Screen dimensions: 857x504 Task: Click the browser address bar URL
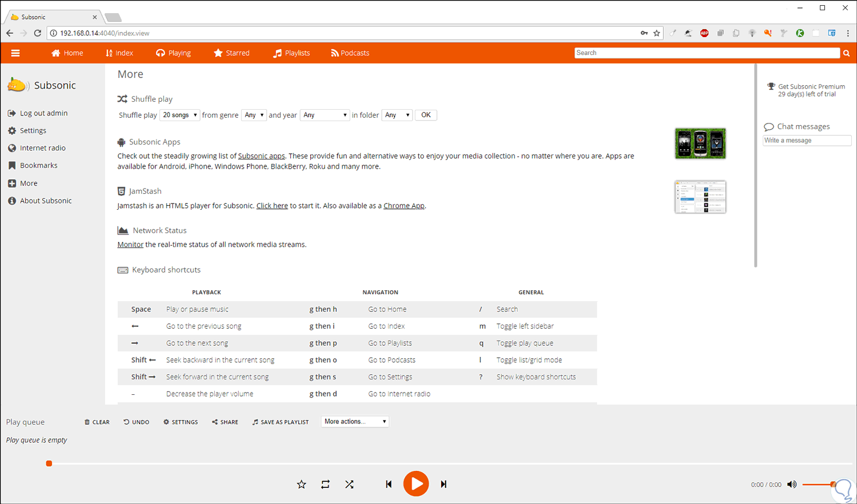pyautogui.click(x=105, y=33)
